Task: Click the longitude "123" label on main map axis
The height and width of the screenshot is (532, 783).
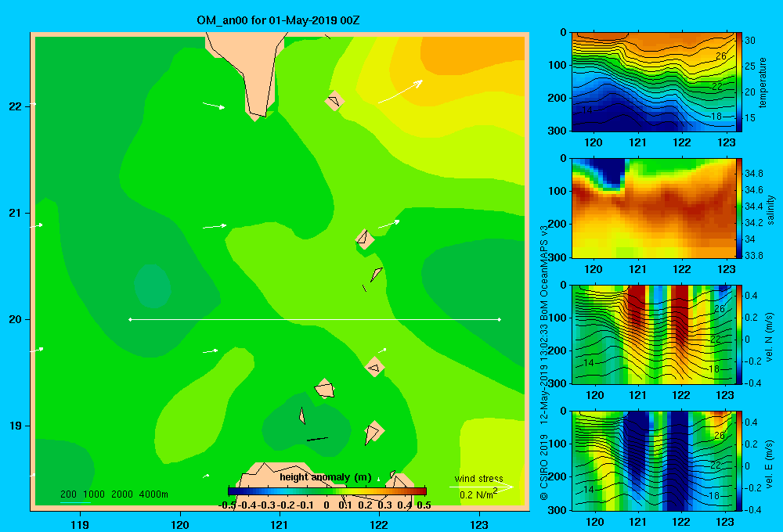Action: (479, 525)
